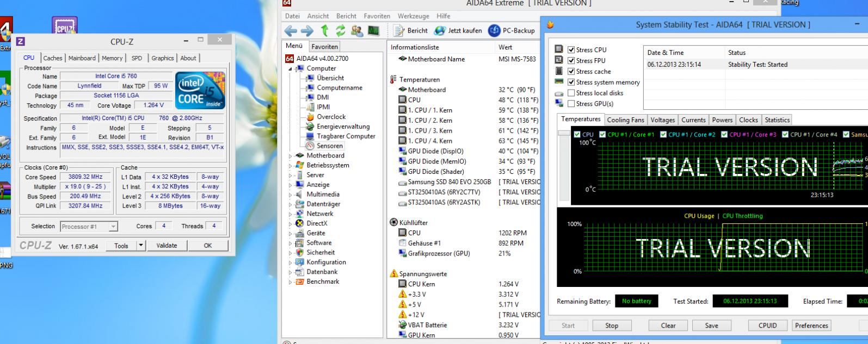Click Validate in CPU-Z
This screenshot has height=344, width=868.
coord(167,246)
